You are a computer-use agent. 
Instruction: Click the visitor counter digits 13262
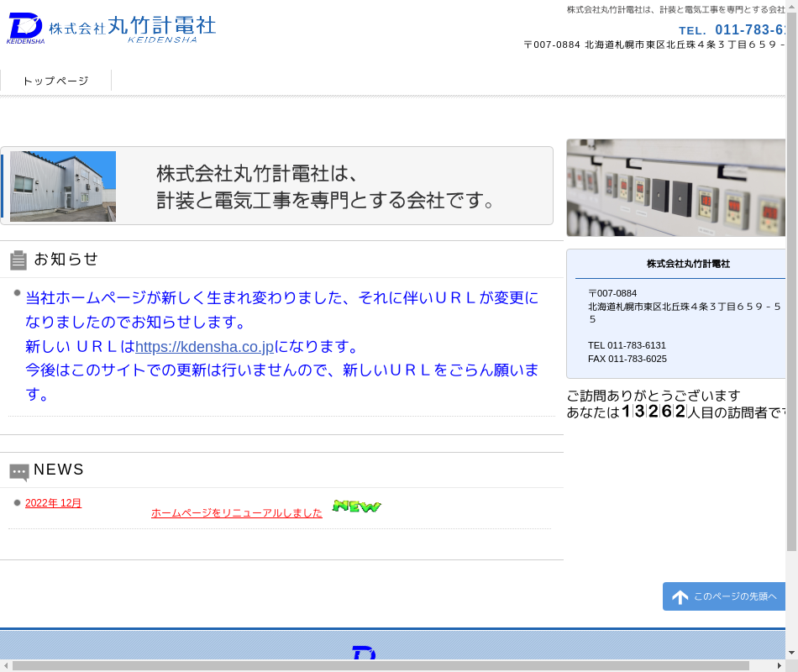point(654,412)
